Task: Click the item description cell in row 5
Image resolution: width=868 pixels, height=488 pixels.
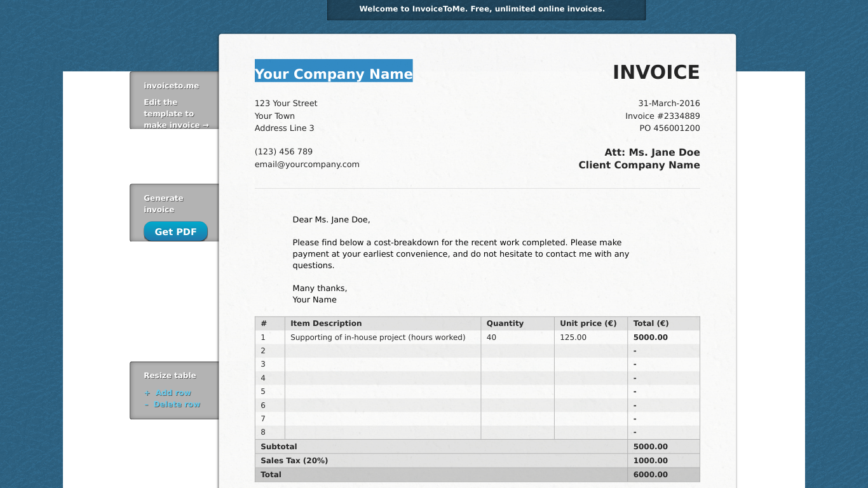Action: pyautogui.click(x=383, y=392)
